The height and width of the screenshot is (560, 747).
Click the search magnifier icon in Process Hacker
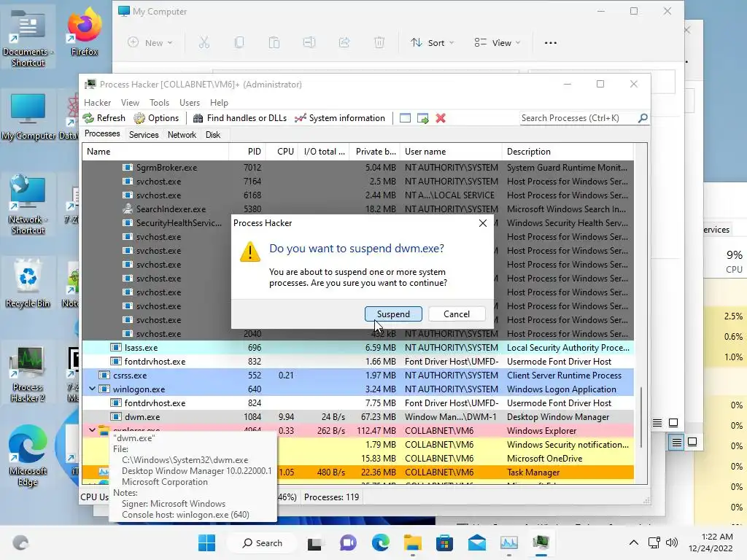pyautogui.click(x=643, y=117)
